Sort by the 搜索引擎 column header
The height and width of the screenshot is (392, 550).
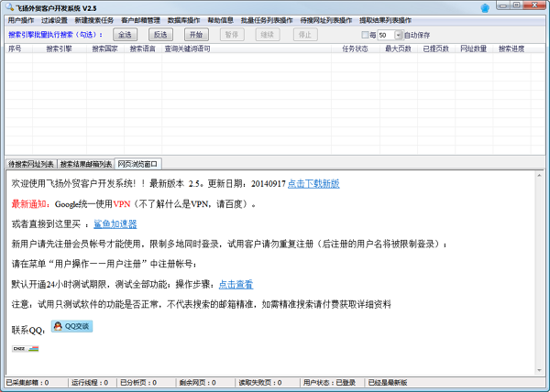60,49
